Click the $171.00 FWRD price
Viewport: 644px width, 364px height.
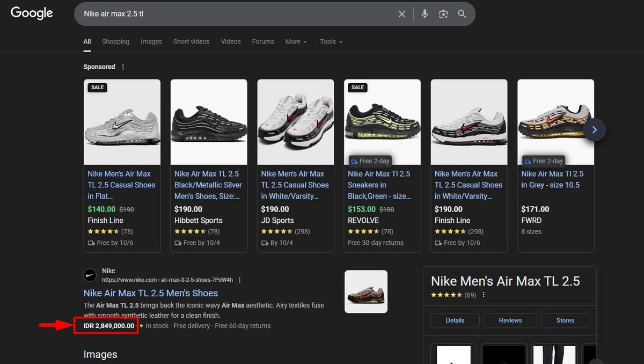[x=535, y=209]
